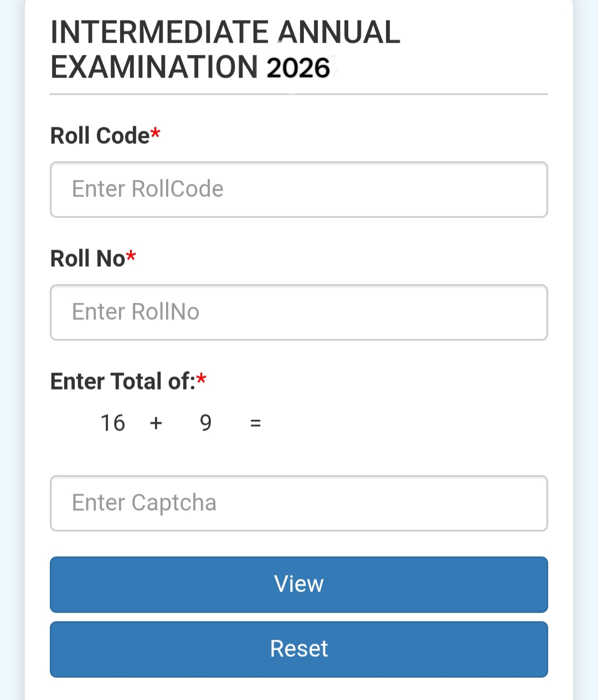Click the Enter Total of label

(122, 381)
